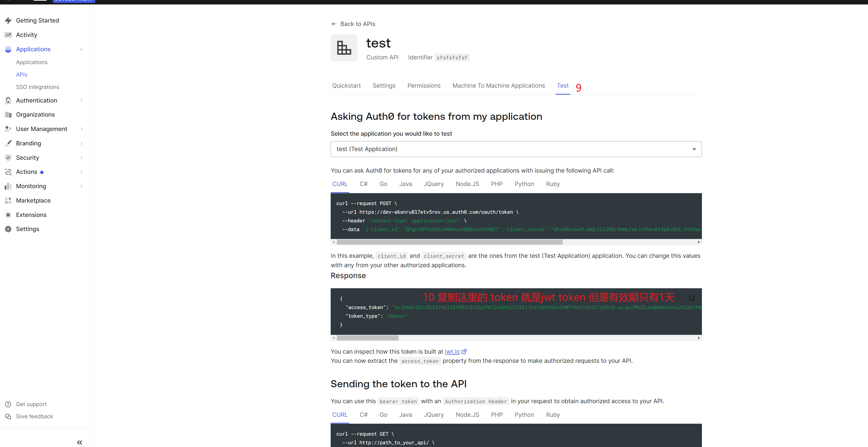Select Ruby in the token request code tabs
Viewport: 868px width, 447px height.
tap(553, 184)
